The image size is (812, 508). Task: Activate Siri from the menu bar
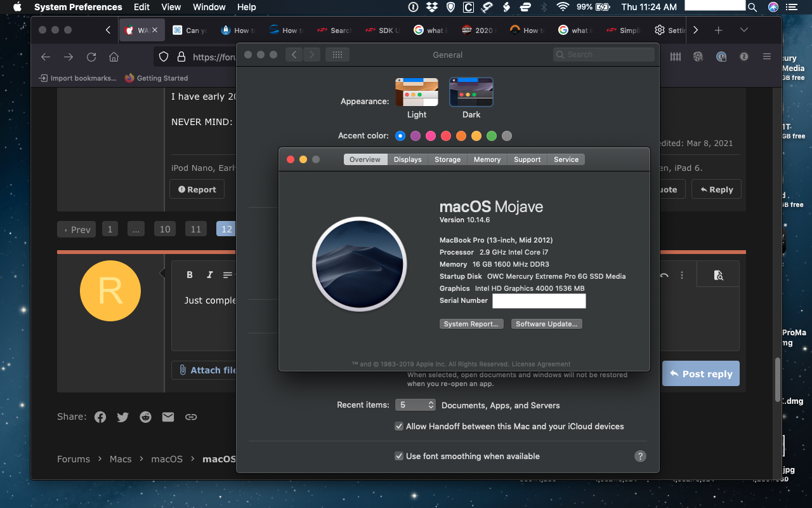click(773, 7)
